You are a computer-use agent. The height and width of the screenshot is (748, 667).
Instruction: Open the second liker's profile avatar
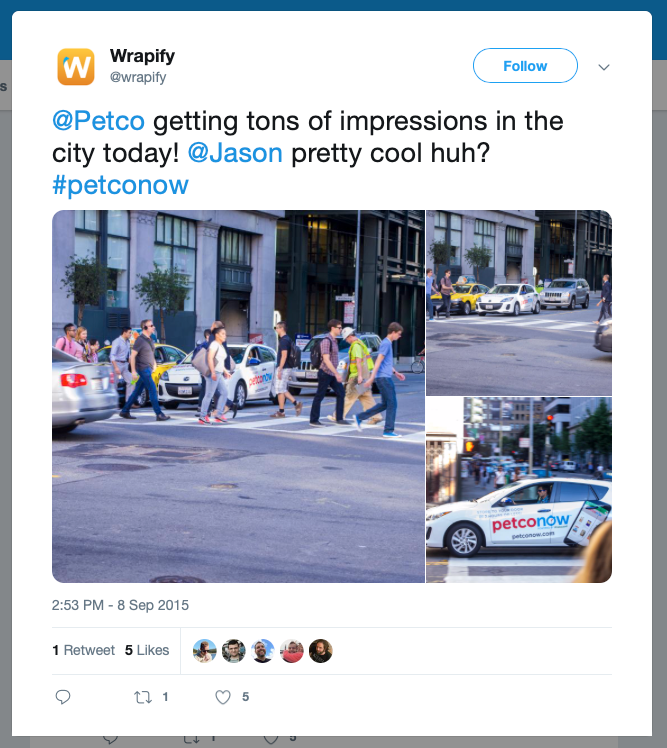234,651
